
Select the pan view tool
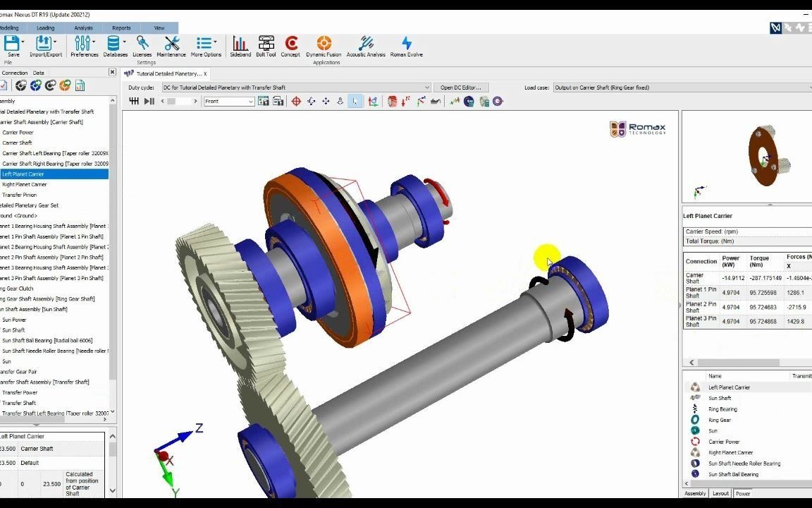[x=326, y=101]
